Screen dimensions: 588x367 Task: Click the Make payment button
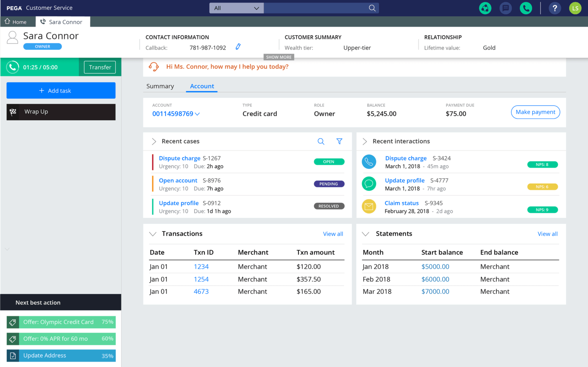(535, 112)
